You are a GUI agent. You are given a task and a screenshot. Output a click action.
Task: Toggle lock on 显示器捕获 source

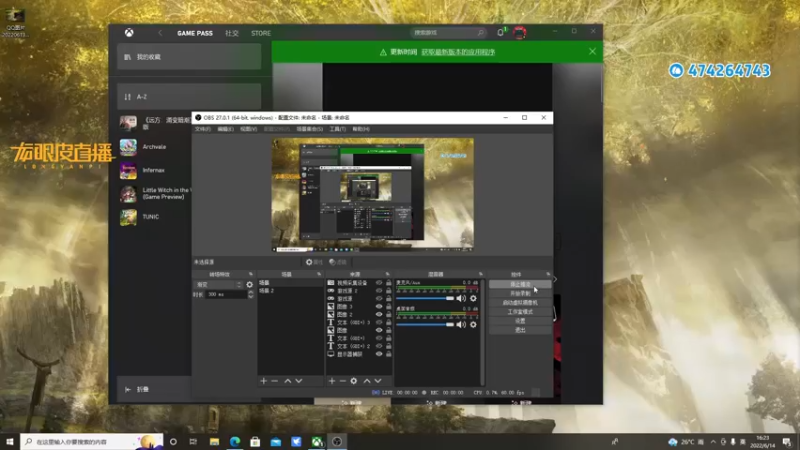pyautogui.click(x=389, y=354)
